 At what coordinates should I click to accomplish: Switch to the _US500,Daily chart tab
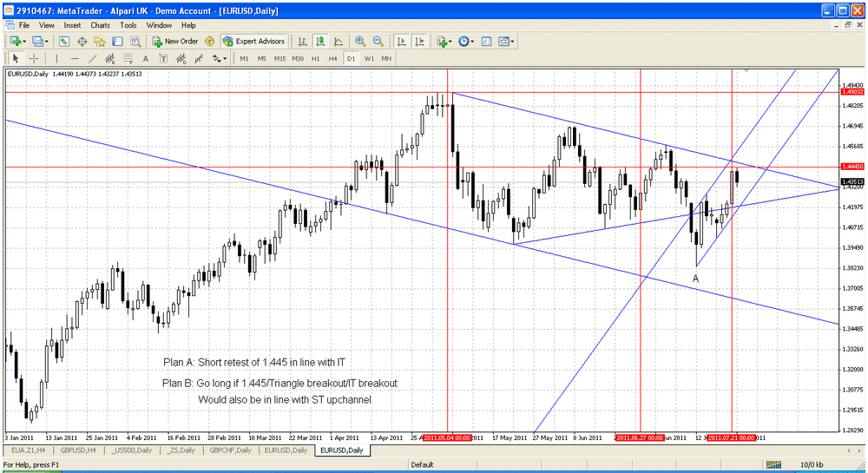(132, 450)
